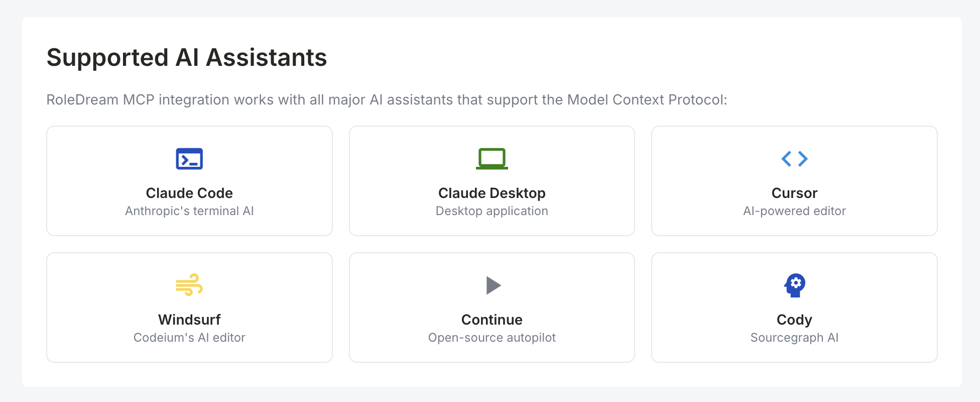980x402 pixels.
Task: Click the Model Context Protocol description paragraph
Action: [x=387, y=99]
